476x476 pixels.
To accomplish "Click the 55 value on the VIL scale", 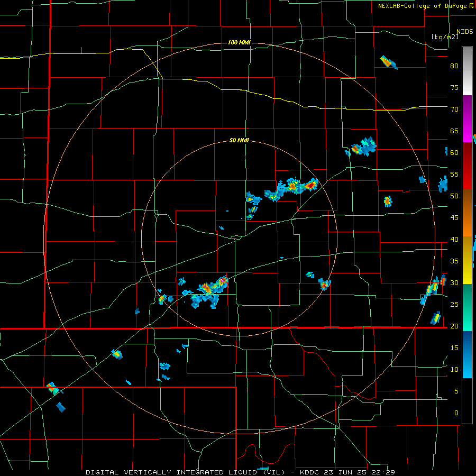I will pyautogui.click(x=454, y=174).
